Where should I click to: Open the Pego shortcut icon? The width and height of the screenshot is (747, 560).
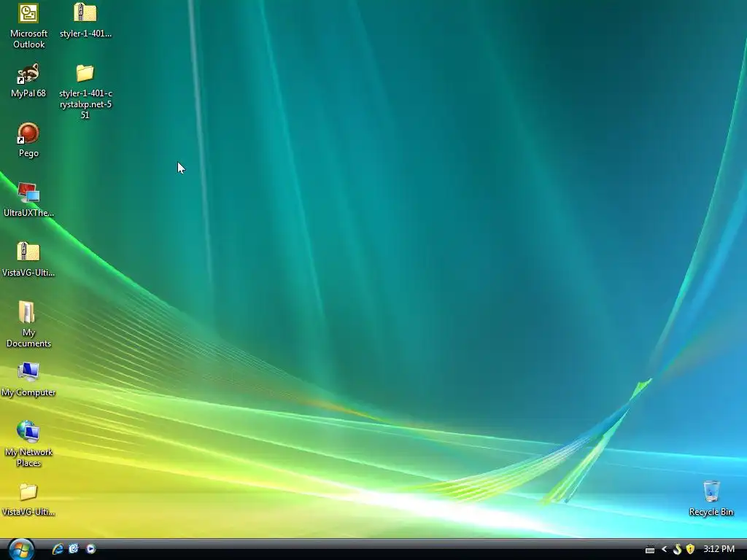pyautogui.click(x=28, y=133)
